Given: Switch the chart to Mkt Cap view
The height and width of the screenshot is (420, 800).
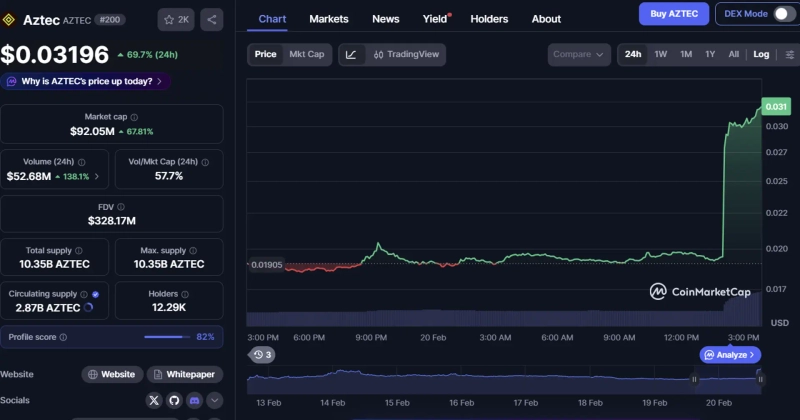Looking at the screenshot, I should tap(307, 54).
